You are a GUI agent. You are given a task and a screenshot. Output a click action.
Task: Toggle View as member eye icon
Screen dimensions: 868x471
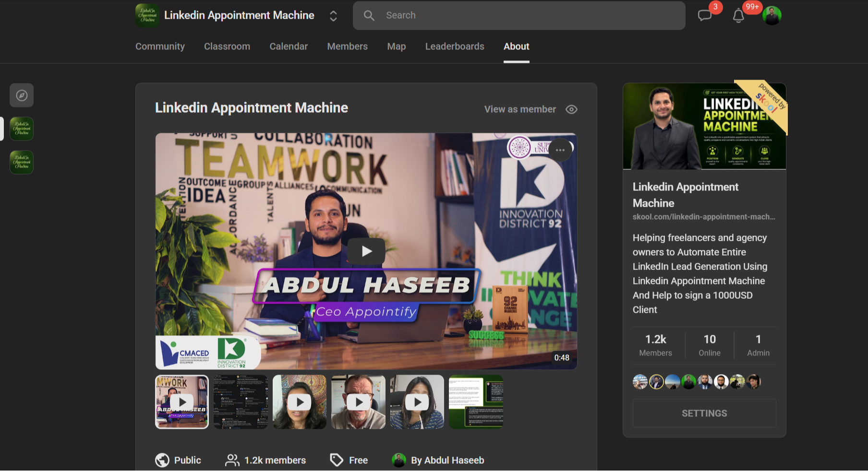click(571, 109)
